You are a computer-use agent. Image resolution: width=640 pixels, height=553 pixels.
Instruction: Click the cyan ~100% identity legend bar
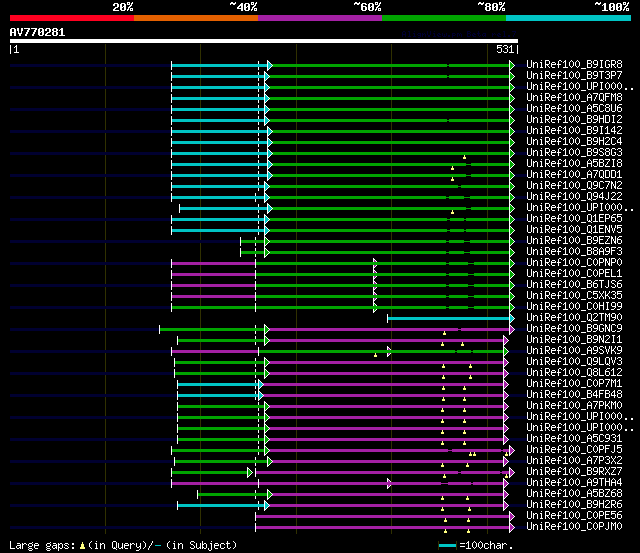point(569,18)
